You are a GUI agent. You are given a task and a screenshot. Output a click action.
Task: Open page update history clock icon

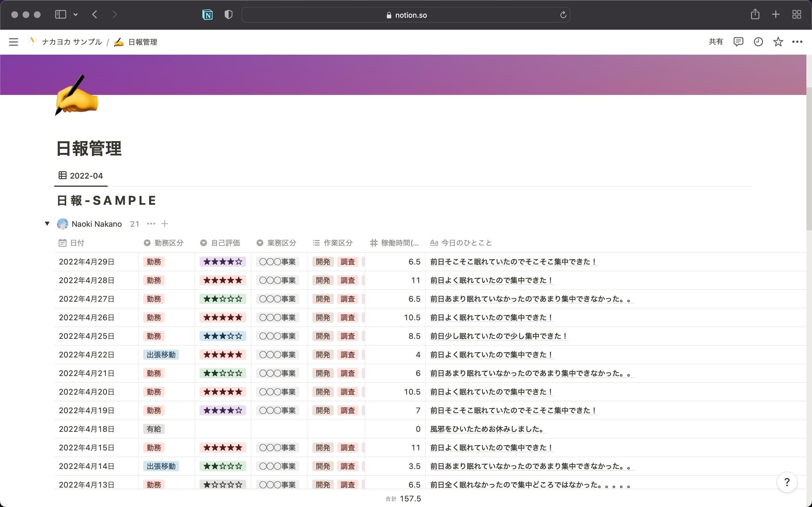coord(758,42)
